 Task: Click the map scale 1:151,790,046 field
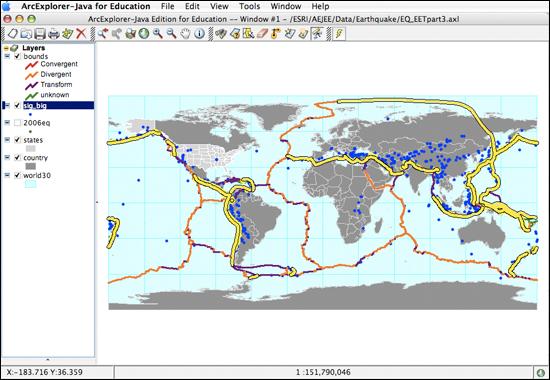tap(323, 372)
